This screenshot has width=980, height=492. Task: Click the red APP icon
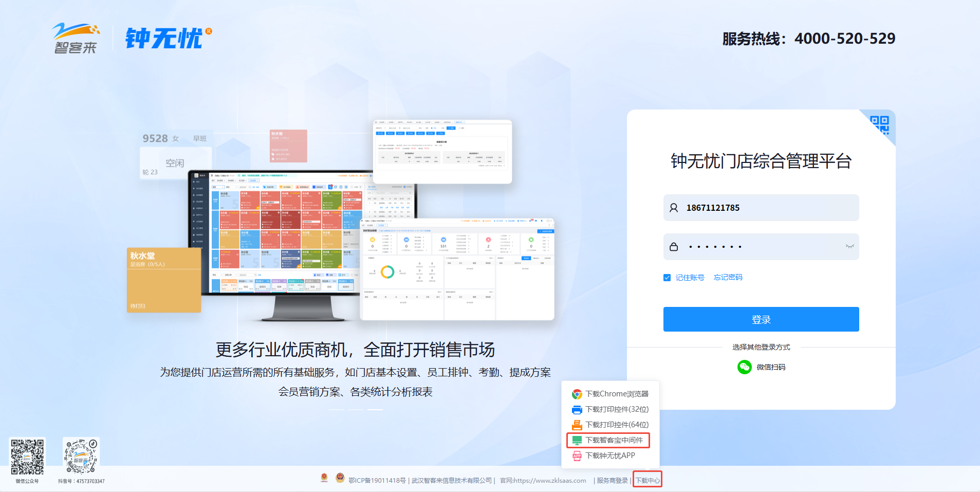click(x=577, y=456)
